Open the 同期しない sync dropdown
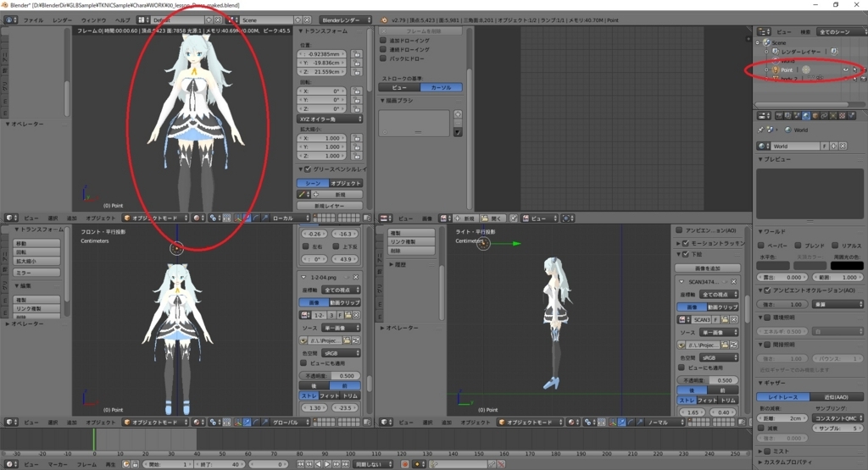Image resolution: width=868 pixels, height=470 pixels. click(374, 464)
